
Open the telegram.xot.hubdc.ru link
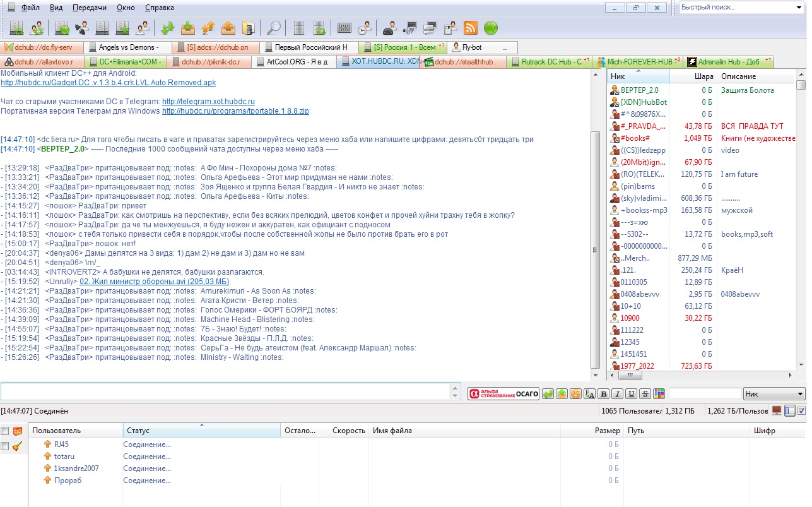point(208,102)
